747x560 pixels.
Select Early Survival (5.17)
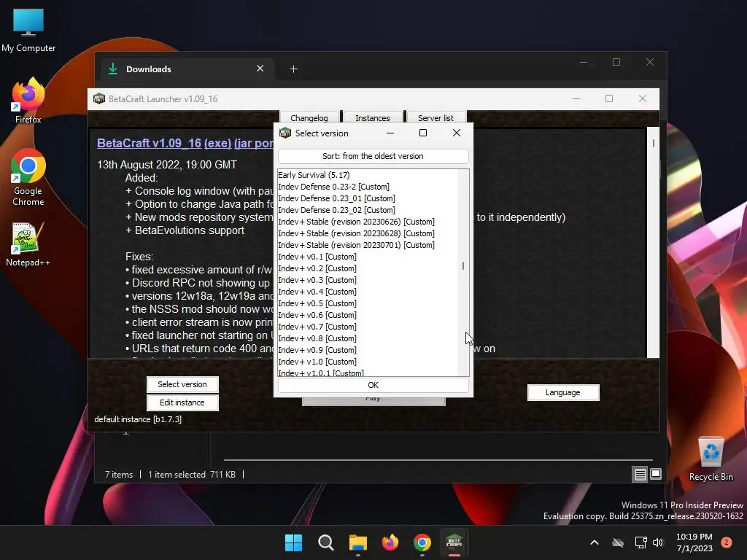pyautogui.click(x=368, y=175)
